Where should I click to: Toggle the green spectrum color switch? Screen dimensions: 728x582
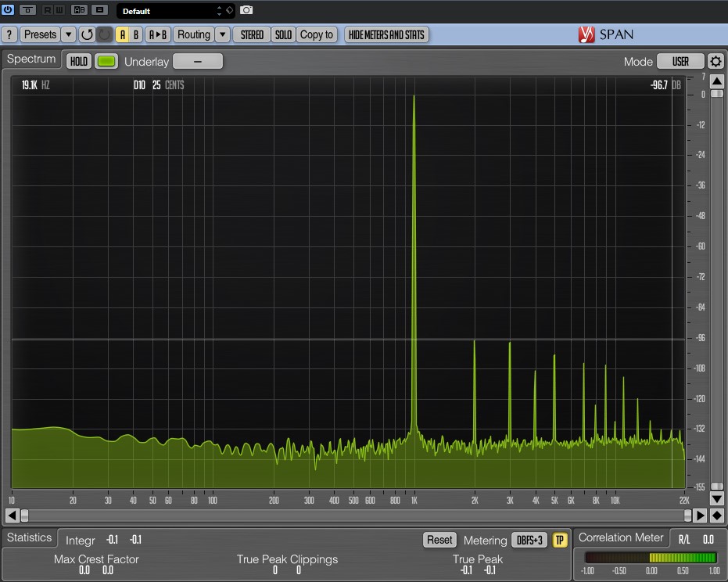106,61
